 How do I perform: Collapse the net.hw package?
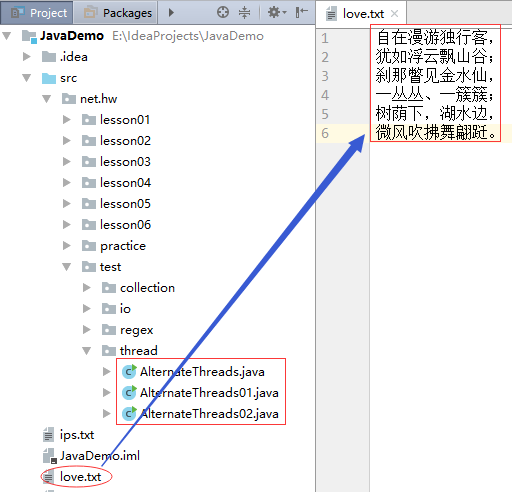click(x=47, y=99)
